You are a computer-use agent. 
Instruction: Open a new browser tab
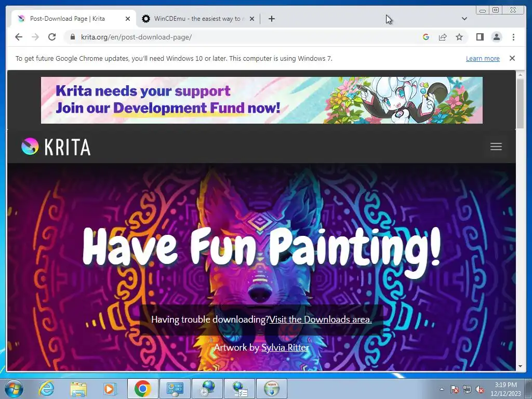tap(271, 19)
